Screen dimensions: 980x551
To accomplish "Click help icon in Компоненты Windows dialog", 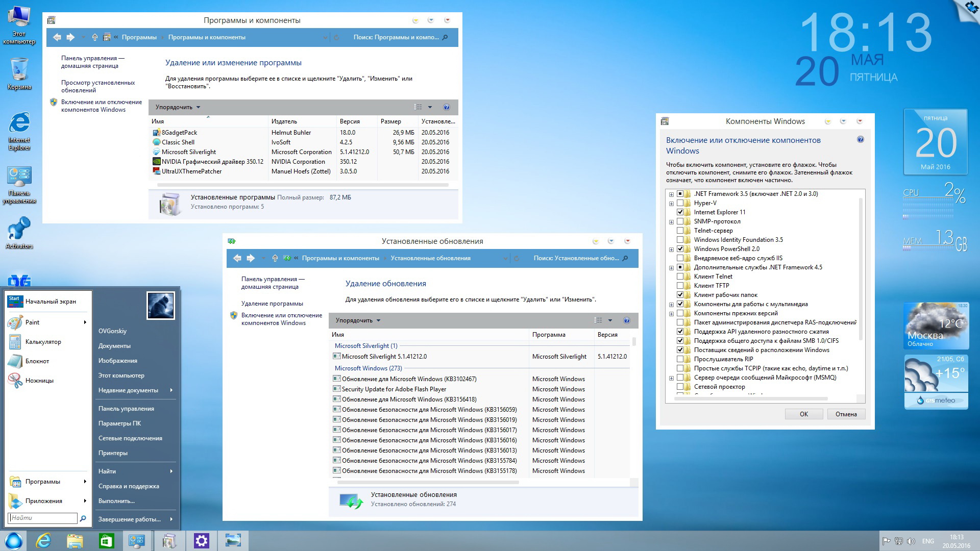I will 861,140.
